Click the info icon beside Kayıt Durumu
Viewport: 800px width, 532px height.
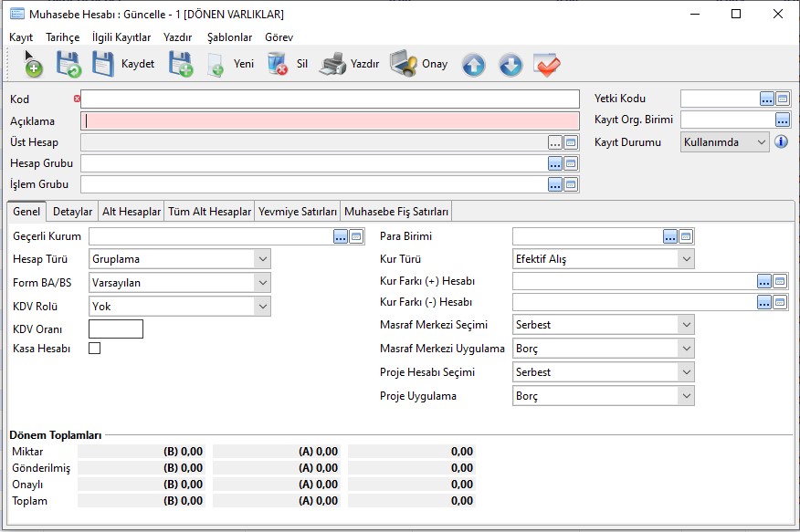point(781,142)
